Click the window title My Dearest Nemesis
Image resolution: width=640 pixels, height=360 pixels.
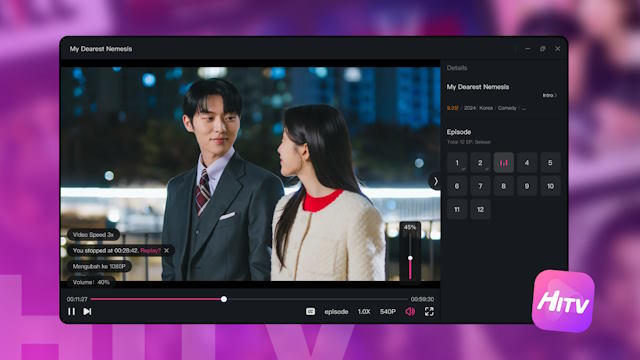point(101,49)
